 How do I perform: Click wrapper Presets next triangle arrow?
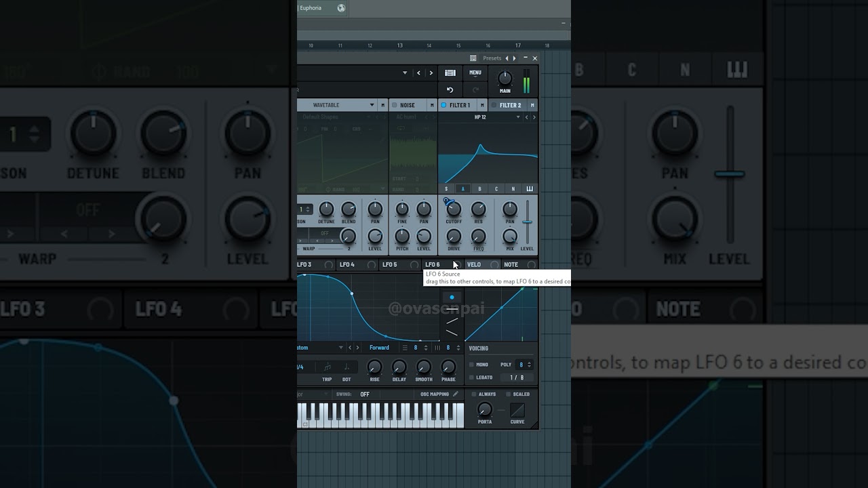coord(514,58)
